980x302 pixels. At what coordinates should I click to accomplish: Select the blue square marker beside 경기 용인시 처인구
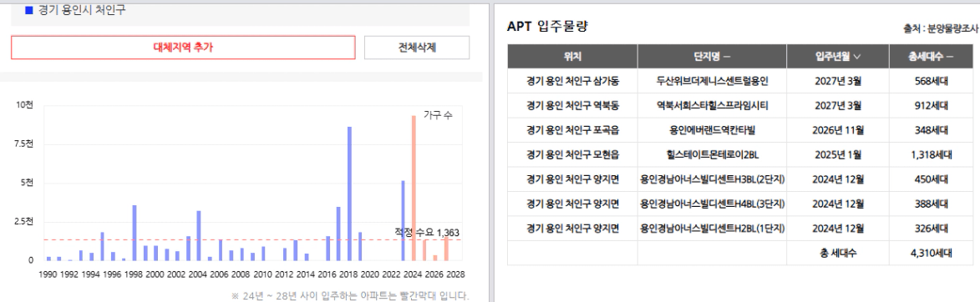coord(28,11)
